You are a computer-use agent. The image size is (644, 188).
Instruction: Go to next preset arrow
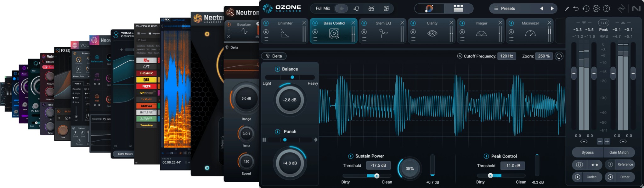click(552, 8)
